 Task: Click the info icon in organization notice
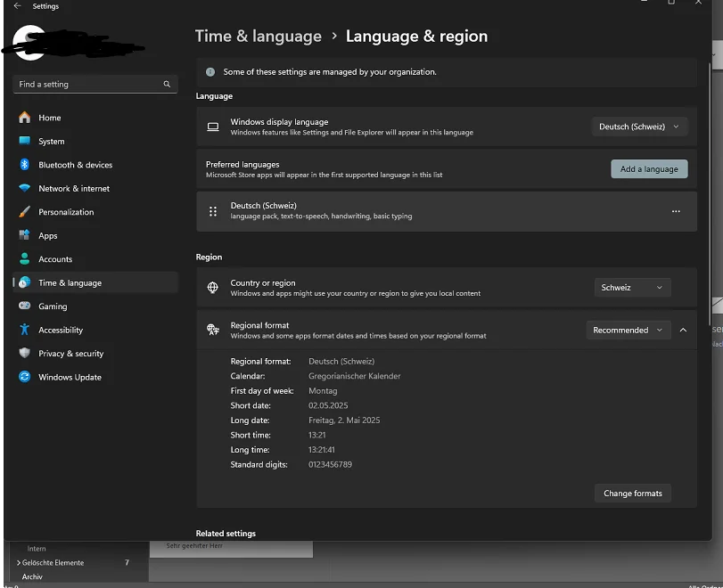210,72
